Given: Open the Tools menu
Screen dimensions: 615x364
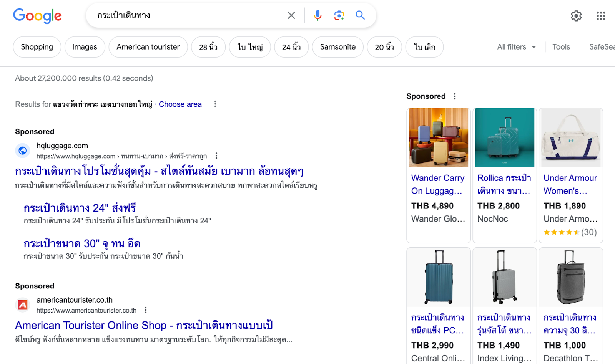Looking at the screenshot, I should pyautogui.click(x=561, y=47).
